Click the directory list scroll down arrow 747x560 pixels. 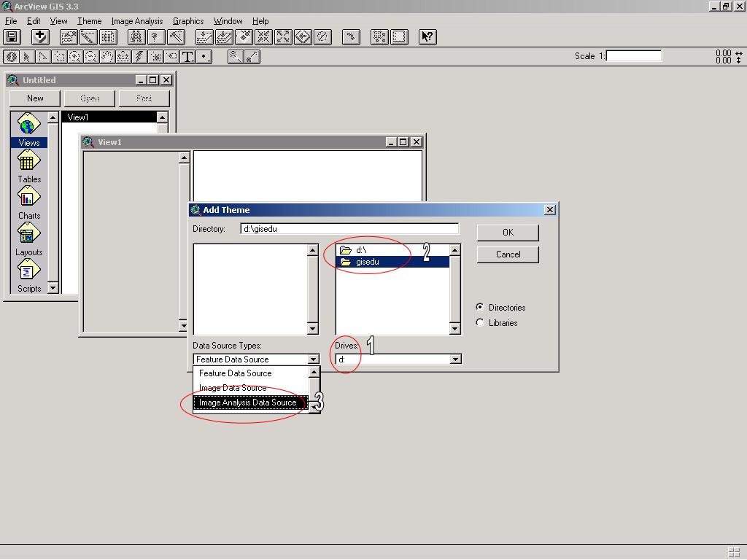[x=455, y=328]
